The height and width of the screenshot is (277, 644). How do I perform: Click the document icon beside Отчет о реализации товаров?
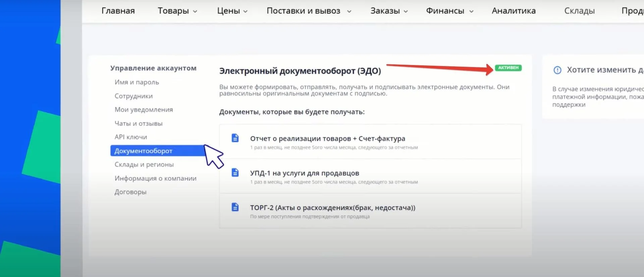coord(235,138)
